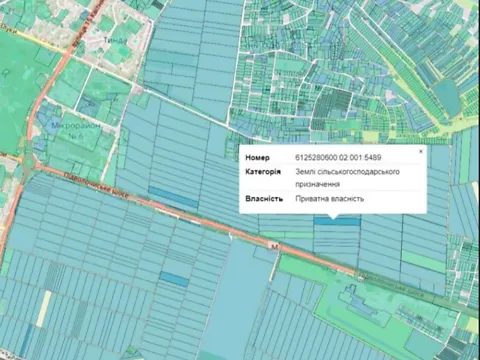The width and height of the screenshot is (480, 360).
Task: Select the small dark blue parcel south of the highway
Action: tap(174, 279)
